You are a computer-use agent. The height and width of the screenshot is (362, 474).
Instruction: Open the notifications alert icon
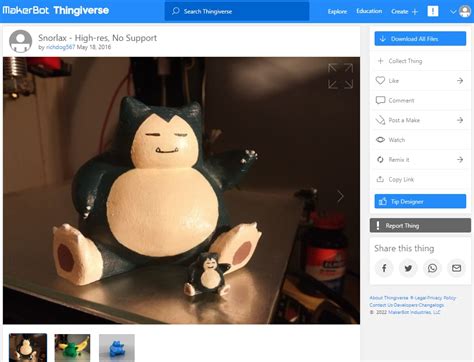(x=433, y=11)
